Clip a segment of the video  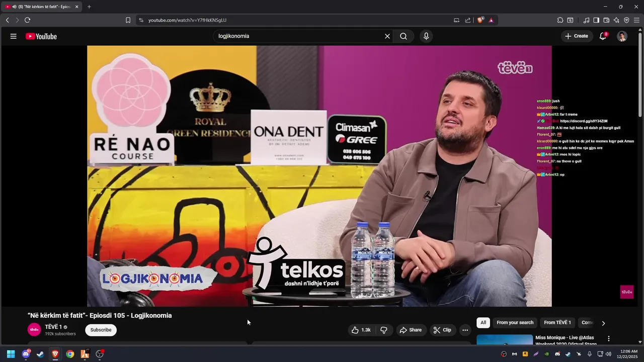(x=443, y=330)
